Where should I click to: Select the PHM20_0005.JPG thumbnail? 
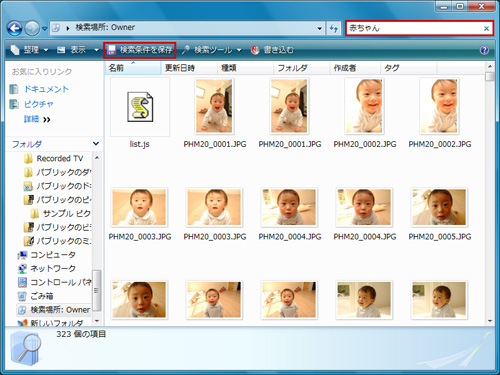tap(439, 207)
